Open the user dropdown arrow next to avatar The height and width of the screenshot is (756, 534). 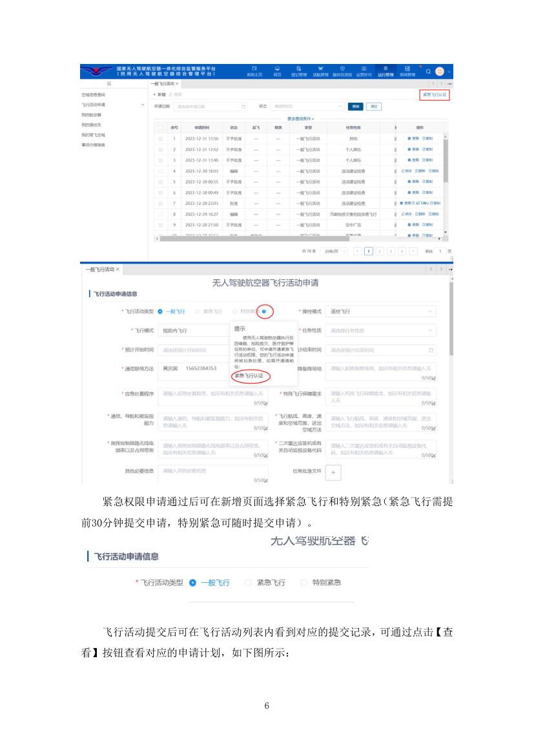pyautogui.click(x=449, y=72)
